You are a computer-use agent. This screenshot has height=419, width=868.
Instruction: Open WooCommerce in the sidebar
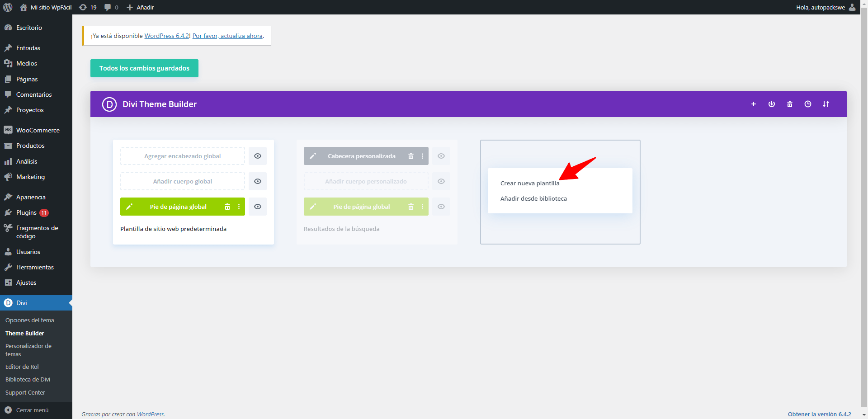tap(36, 130)
